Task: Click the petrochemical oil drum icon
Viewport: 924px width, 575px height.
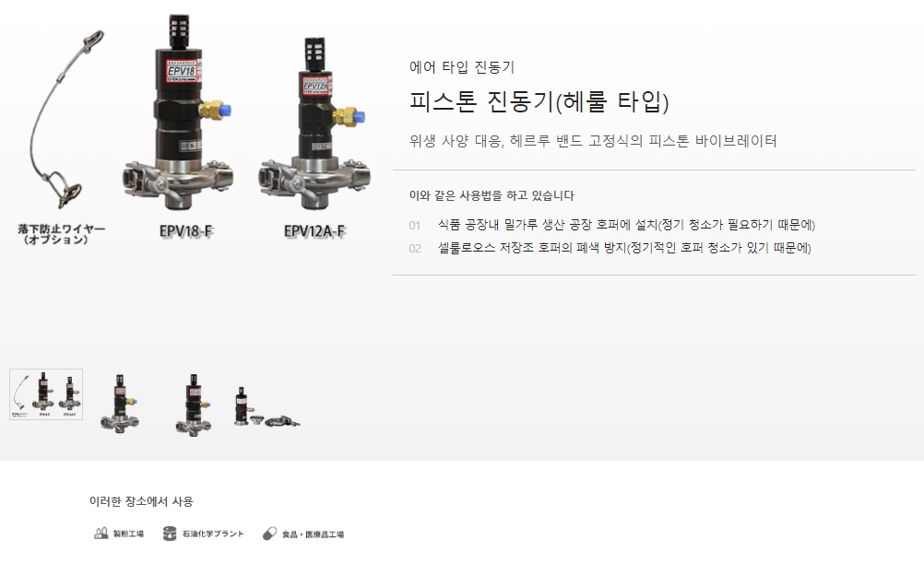Action: click(170, 534)
